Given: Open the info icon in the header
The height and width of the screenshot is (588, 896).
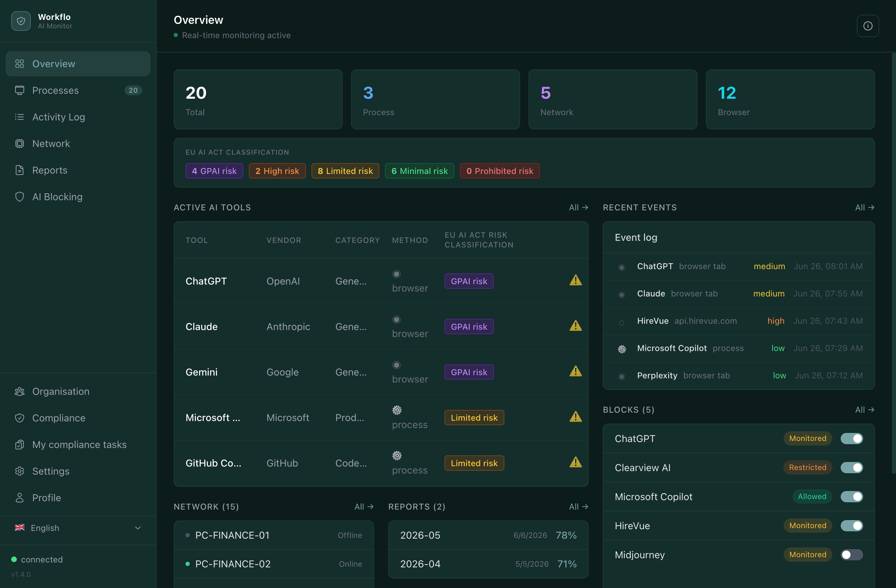Looking at the screenshot, I should pyautogui.click(x=868, y=26).
